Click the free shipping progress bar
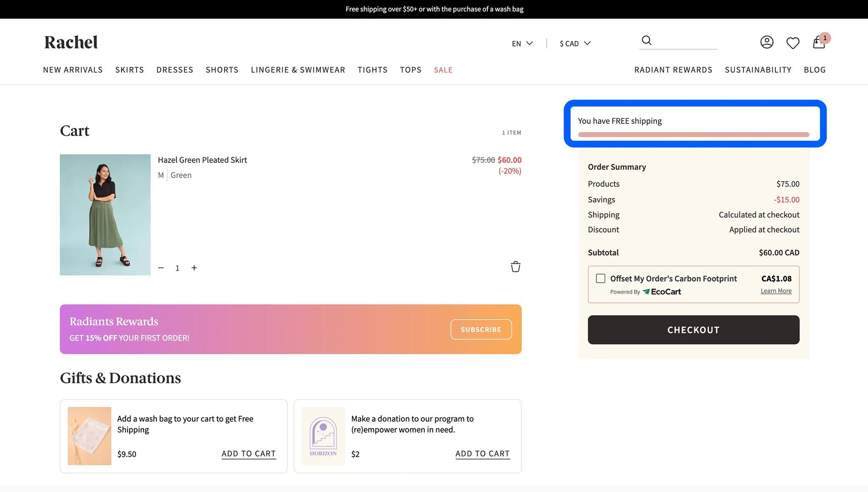This screenshot has width=868, height=492. (x=693, y=135)
